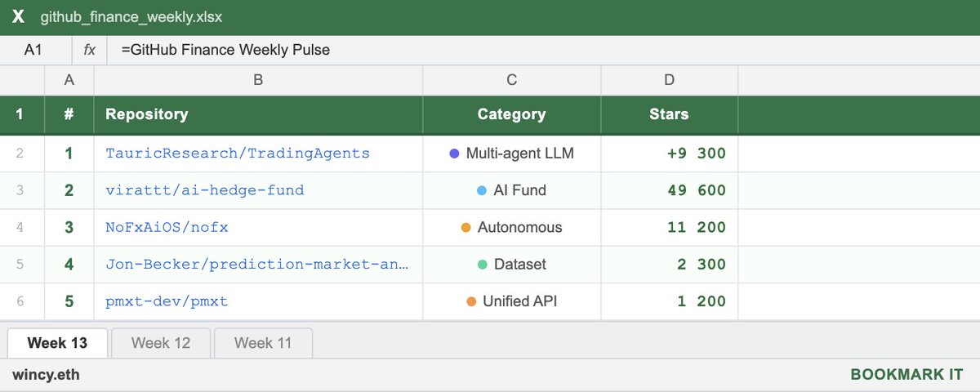Select the Multi-agent LLM category cell
The width and height of the screenshot is (980, 392).
pyautogui.click(x=512, y=153)
